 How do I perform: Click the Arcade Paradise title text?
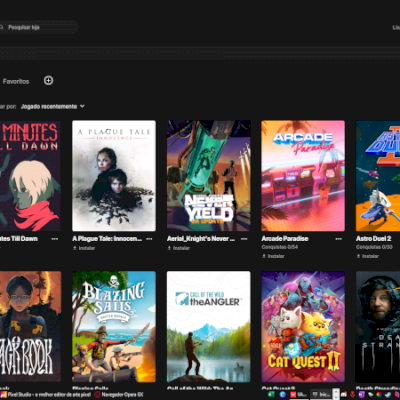click(x=285, y=239)
